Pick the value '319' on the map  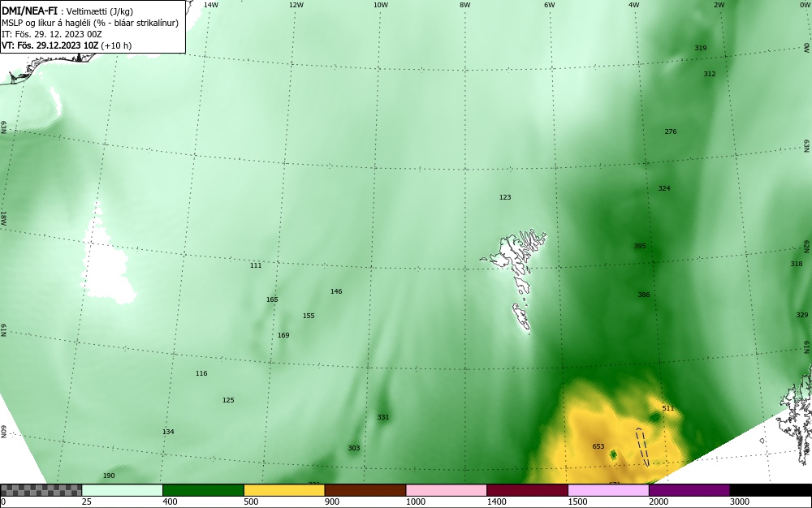(x=701, y=48)
